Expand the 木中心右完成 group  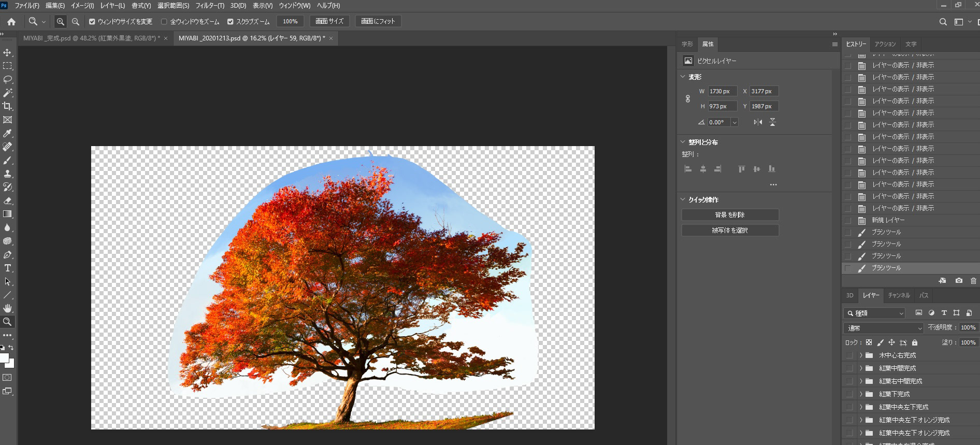click(861, 355)
